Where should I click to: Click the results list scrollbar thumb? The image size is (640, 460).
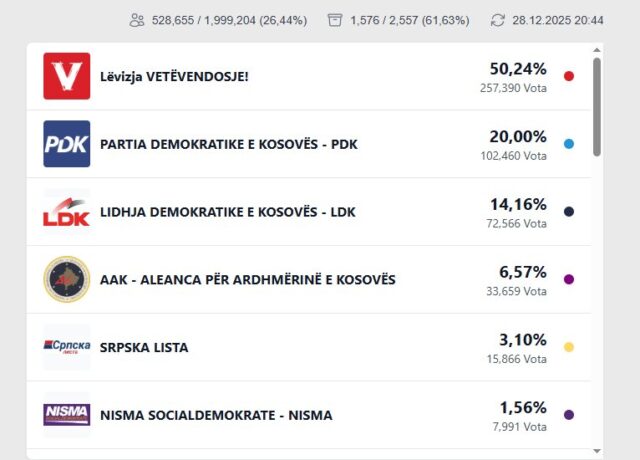pos(597,105)
